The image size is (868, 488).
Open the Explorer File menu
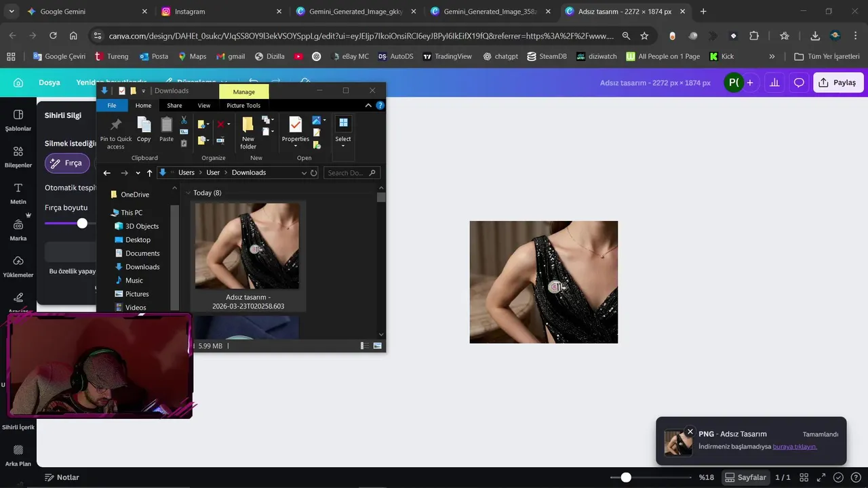coord(112,105)
